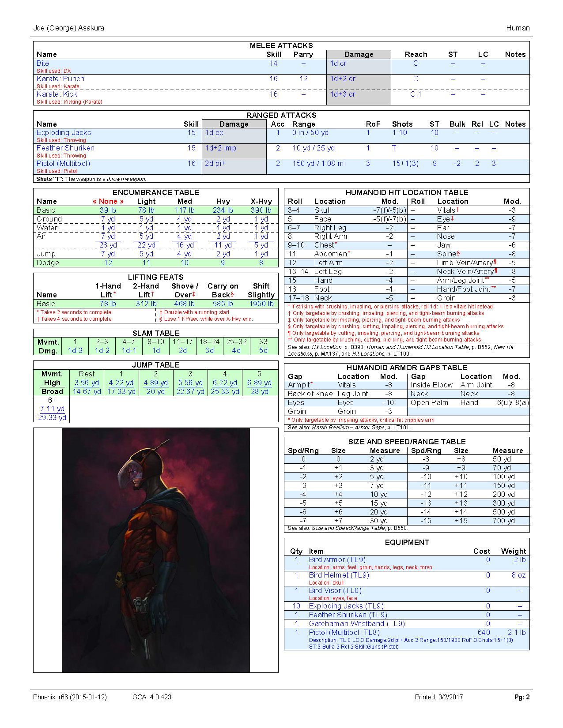Select the "HUMANOID HIT LOCATION TABLE" heading
Viewport: 563px width, 728px height.
click(x=407, y=193)
